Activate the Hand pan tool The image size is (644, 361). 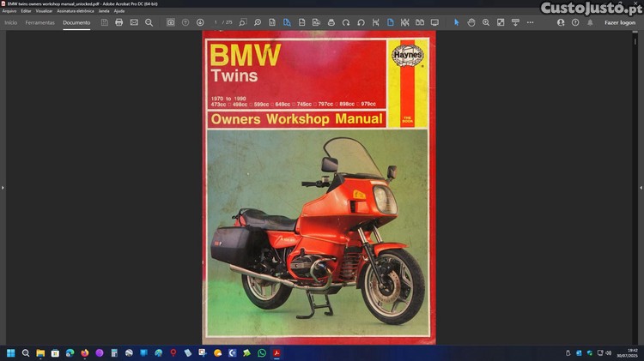[x=471, y=22]
